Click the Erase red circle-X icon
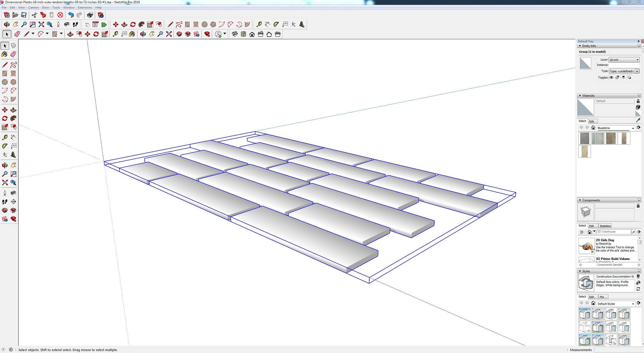 point(60,15)
